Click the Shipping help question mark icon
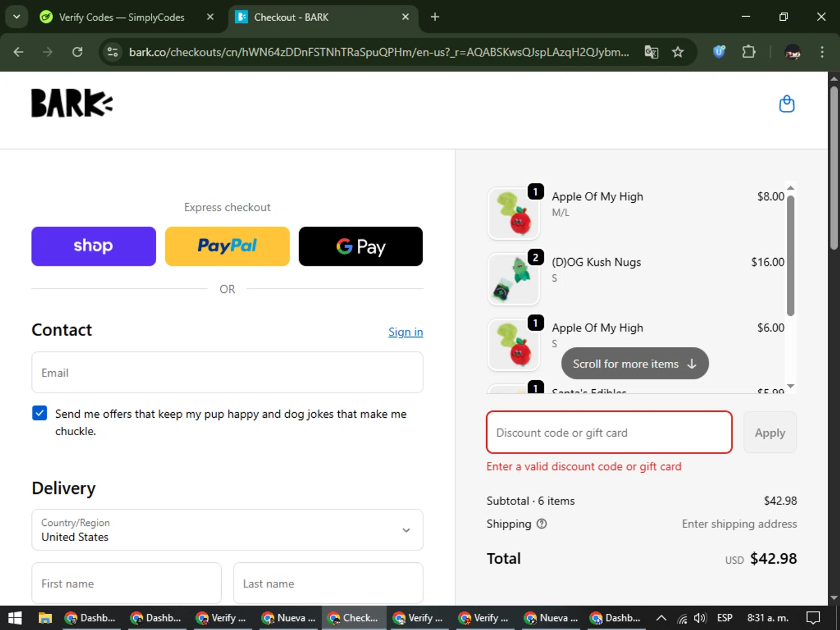The width and height of the screenshot is (840, 630). tap(542, 524)
